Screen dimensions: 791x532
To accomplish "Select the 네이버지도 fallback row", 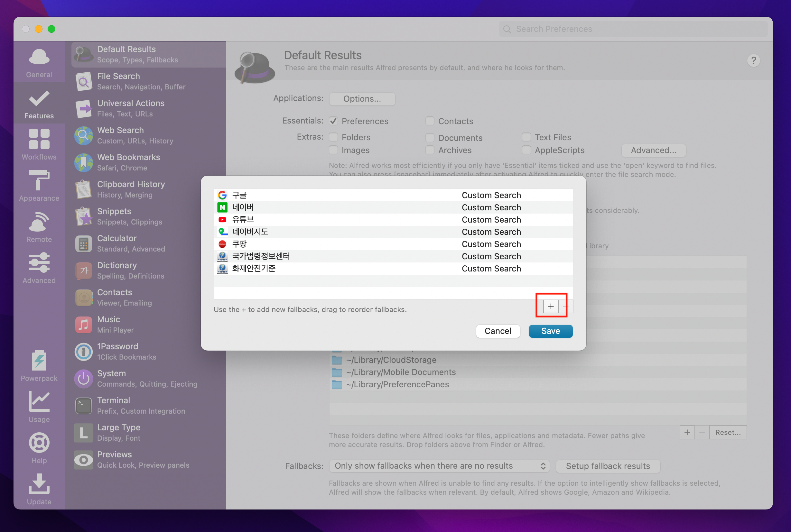I will pos(393,232).
